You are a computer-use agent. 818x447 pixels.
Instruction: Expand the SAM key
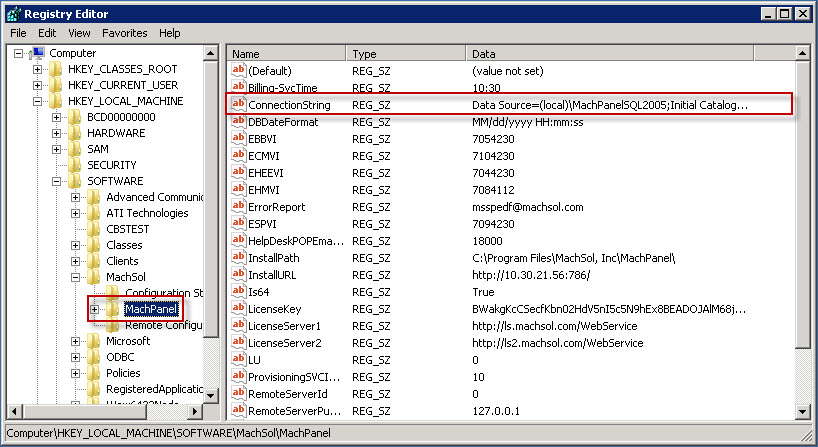click(x=56, y=149)
